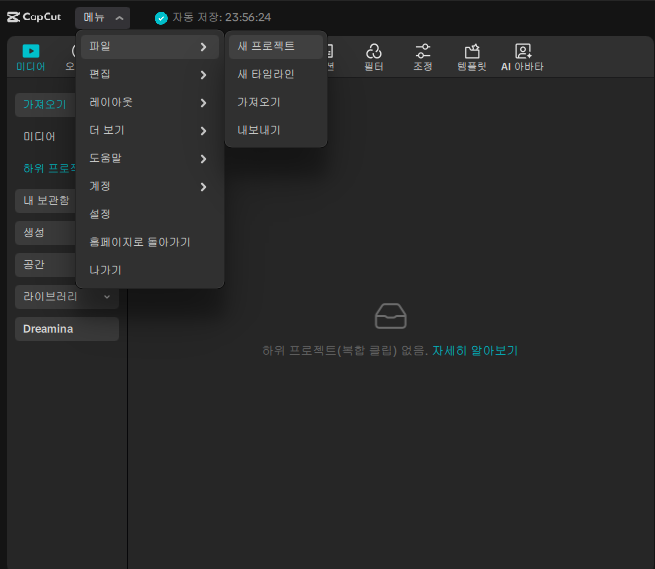This screenshot has height=569, width=655.
Task: Expand the 더 보기 submenu
Action: (x=150, y=130)
